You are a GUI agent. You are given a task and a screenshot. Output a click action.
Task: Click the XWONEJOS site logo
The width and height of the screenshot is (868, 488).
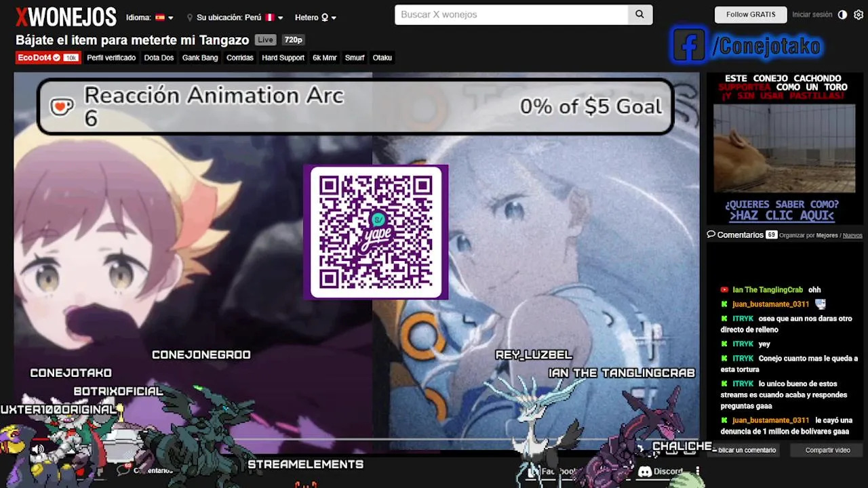(66, 17)
